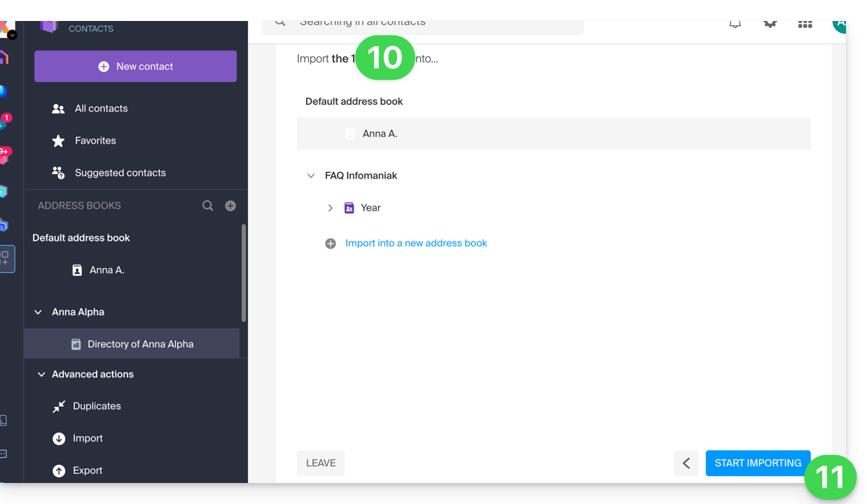Screen dimensions: 867x504
Task: Click the New contact button
Action: tap(135, 66)
